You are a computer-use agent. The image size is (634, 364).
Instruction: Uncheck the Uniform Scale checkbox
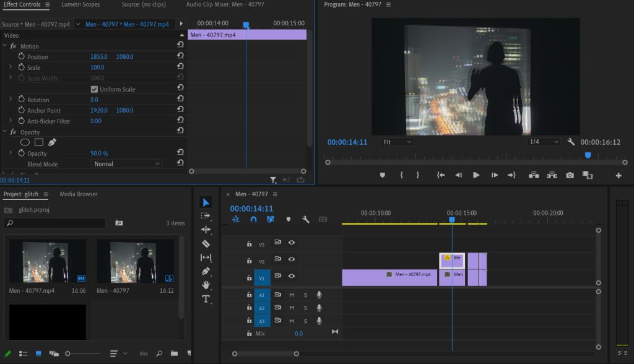[94, 89]
